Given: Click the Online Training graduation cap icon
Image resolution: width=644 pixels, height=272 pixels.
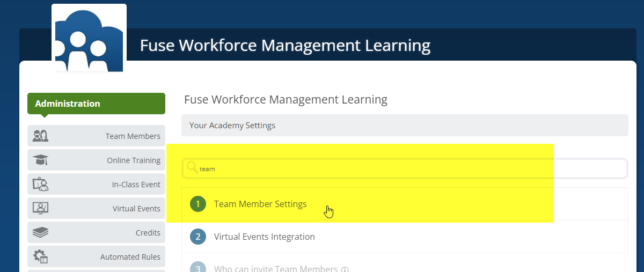Looking at the screenshot, I should pos(41,160).
